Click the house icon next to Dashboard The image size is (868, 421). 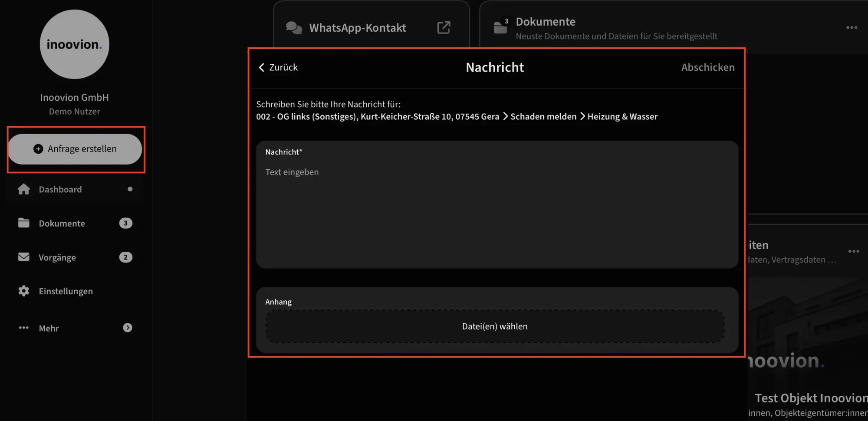pyautogui.click(x=24, y=189)
